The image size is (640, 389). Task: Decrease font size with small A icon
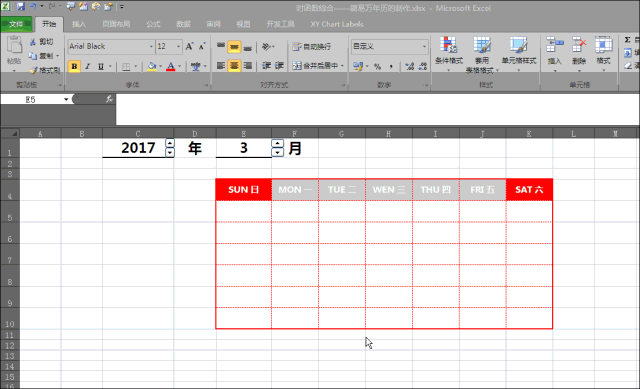(202, 47)
